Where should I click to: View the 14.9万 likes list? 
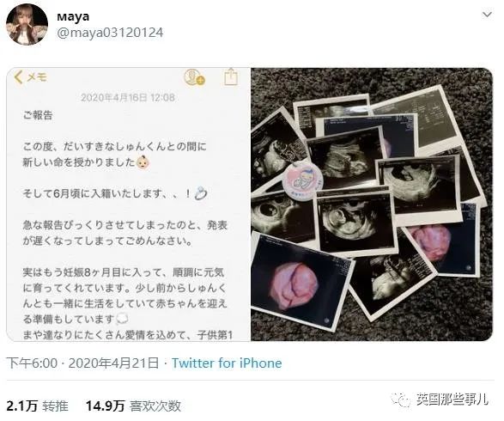(133, 406)
